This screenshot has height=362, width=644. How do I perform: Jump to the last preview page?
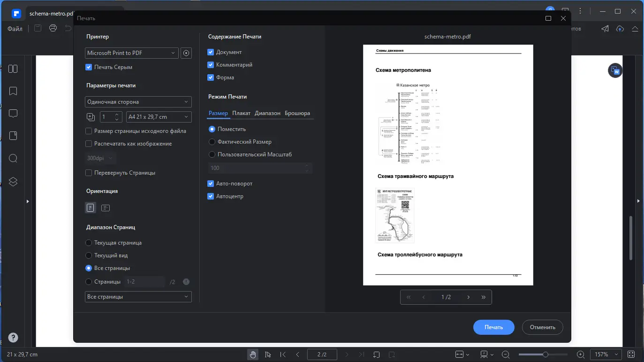(484, 297)
